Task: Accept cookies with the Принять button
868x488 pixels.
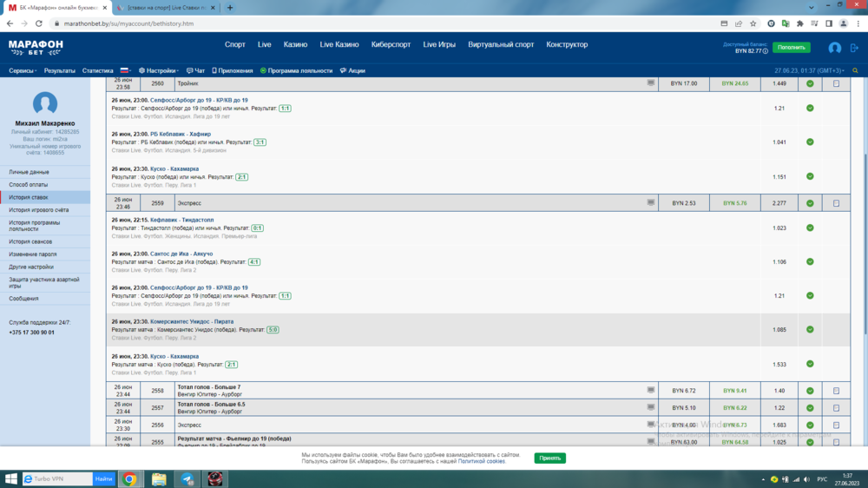Action: [x=549, y=458]
